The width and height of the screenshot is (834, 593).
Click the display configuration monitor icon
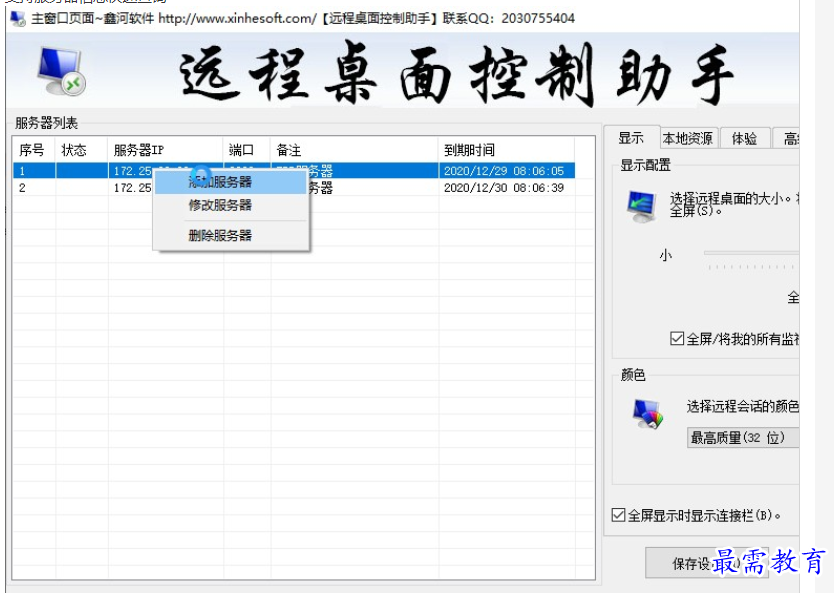641,206
